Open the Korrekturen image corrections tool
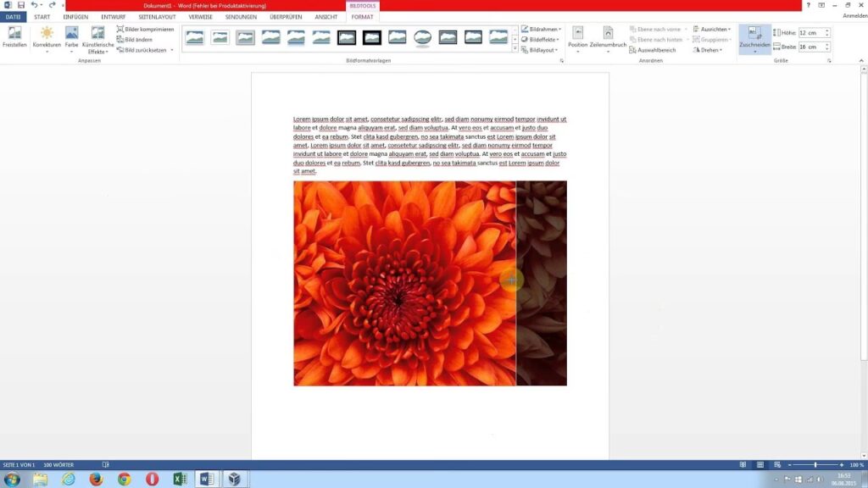 pyautogui.click(x=47, y=36)
